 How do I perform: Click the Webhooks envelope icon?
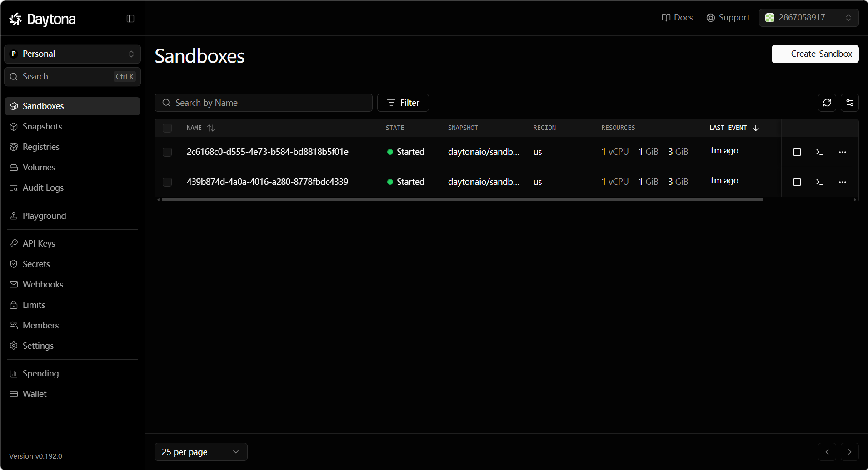click(x=14, y=284)
